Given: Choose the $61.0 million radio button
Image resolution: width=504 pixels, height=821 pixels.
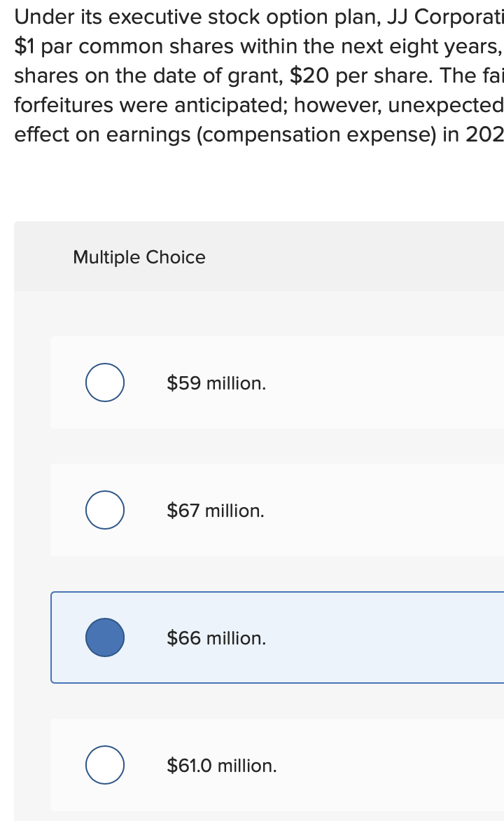Looking at the screenshot, I should click(x=105, y=765).
